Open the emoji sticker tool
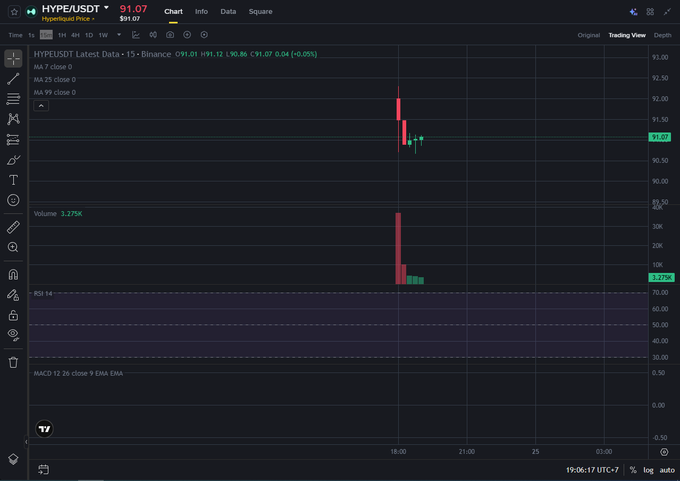 pos(13,200)
